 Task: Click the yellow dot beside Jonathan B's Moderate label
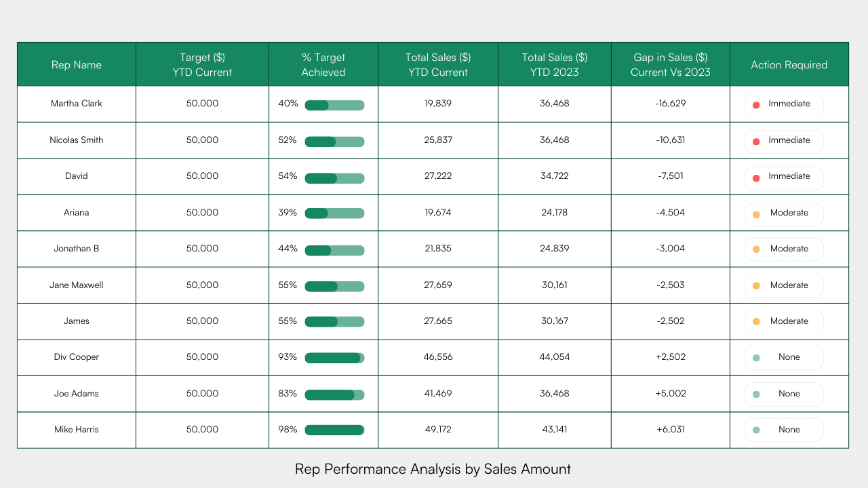[x=755, y=249]
